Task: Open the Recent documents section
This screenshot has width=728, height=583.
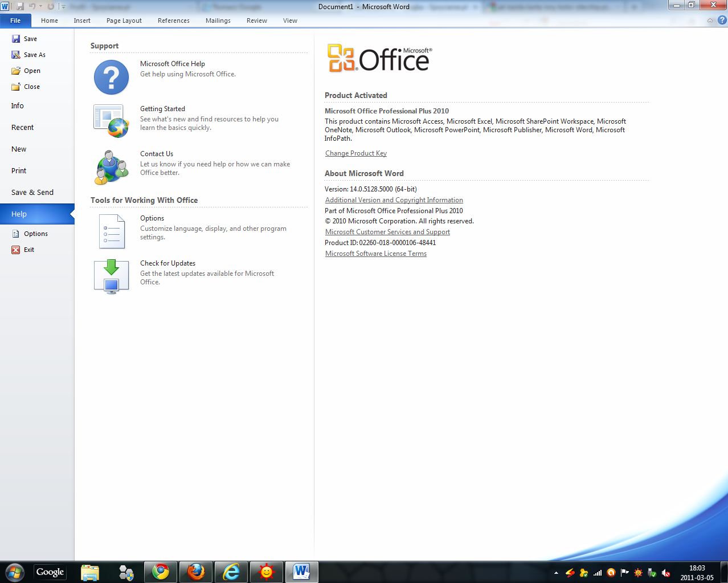Action: coord(37,128)
